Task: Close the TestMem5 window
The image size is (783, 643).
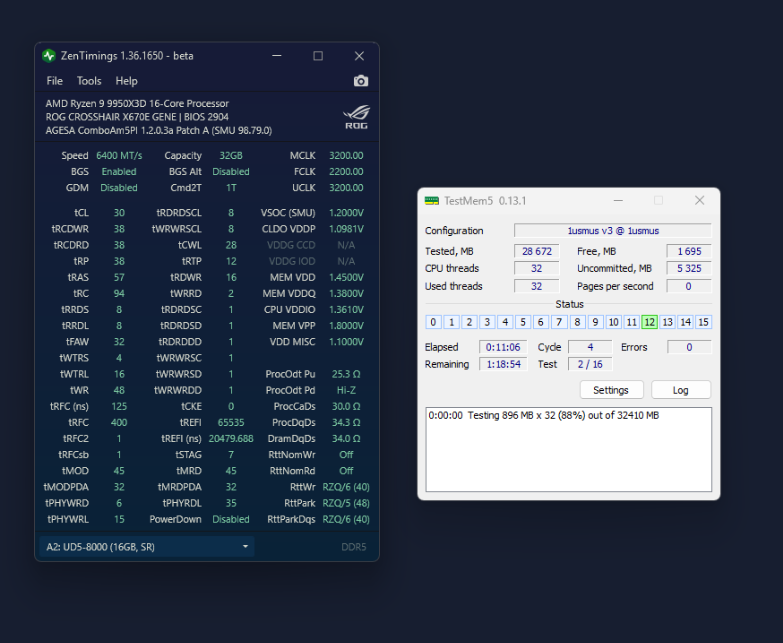Action: point(699,201)
